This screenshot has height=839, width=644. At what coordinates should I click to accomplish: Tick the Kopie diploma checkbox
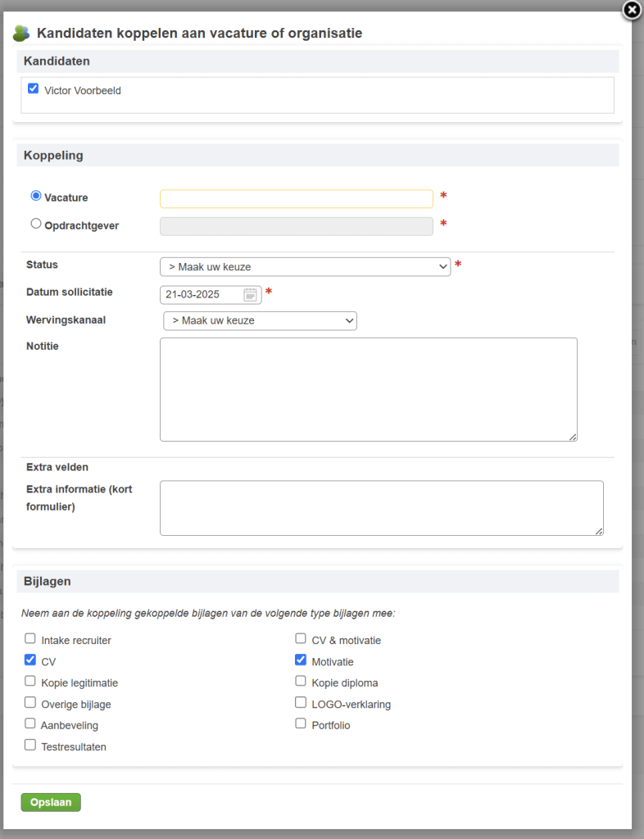301,681
